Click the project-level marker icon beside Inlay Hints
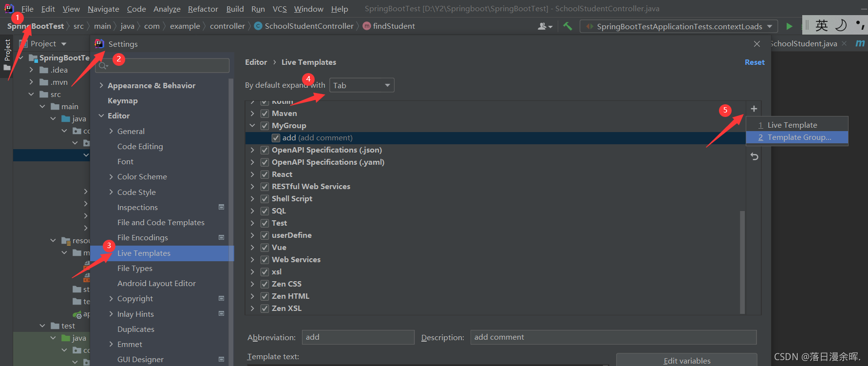The width and height of the screenshot is (868, 366). pos(222,313)
